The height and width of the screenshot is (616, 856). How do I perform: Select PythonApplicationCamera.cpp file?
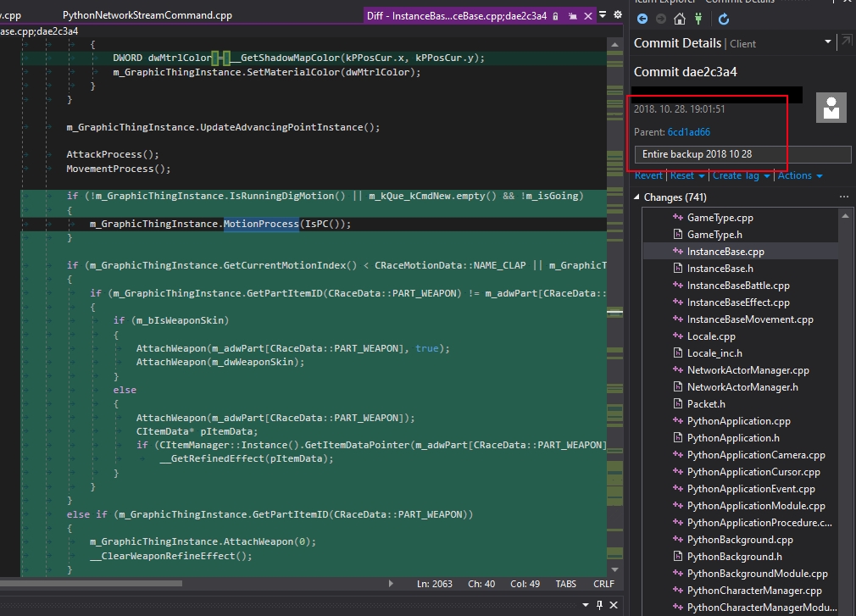(755, 455)
